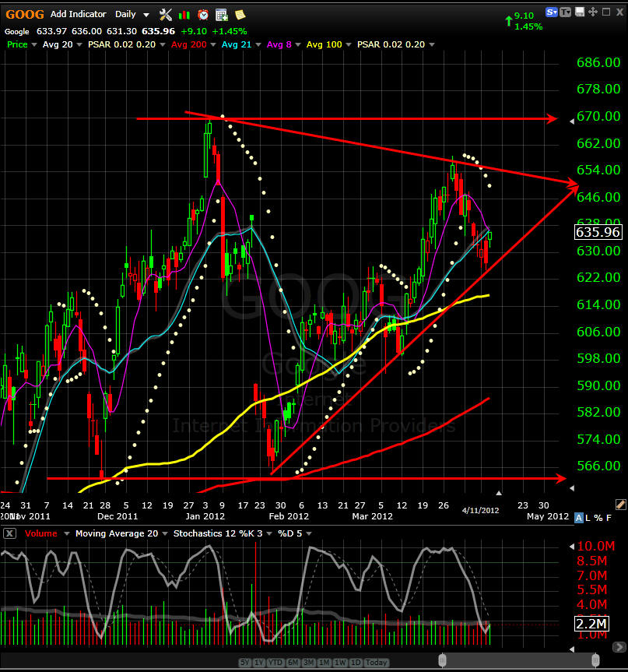This screenshot has width=628, height=672.
Task: Select the 1M time range
Action: [325, 662]
